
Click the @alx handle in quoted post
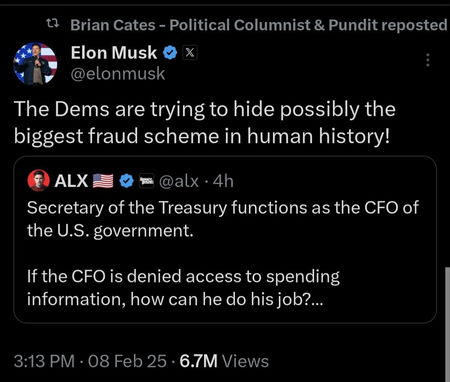coord(179,181)
